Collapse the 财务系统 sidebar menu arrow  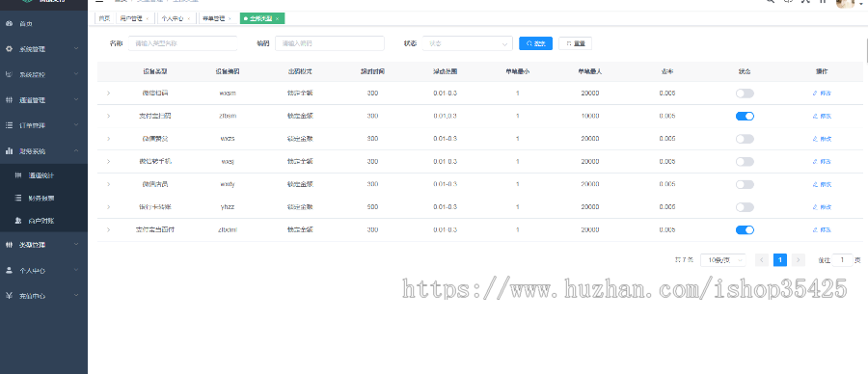click(x=76, y=151)
